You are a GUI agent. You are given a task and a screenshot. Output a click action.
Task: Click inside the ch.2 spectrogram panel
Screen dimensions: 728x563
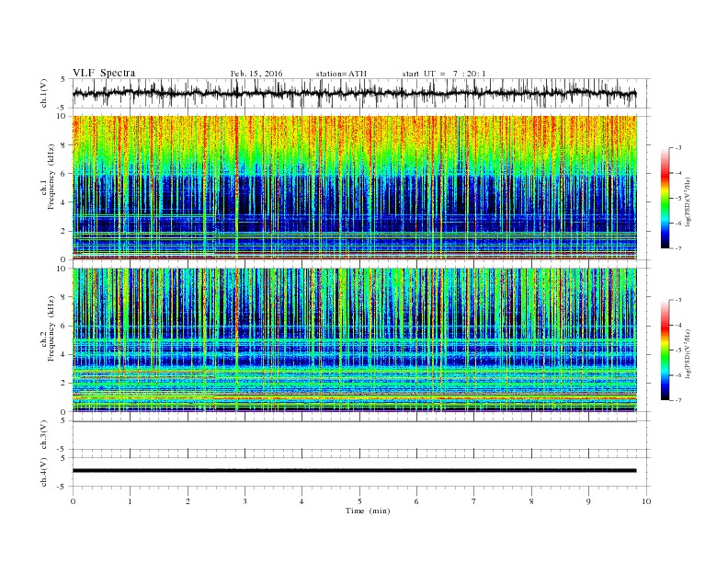click(x=355, y=340)
